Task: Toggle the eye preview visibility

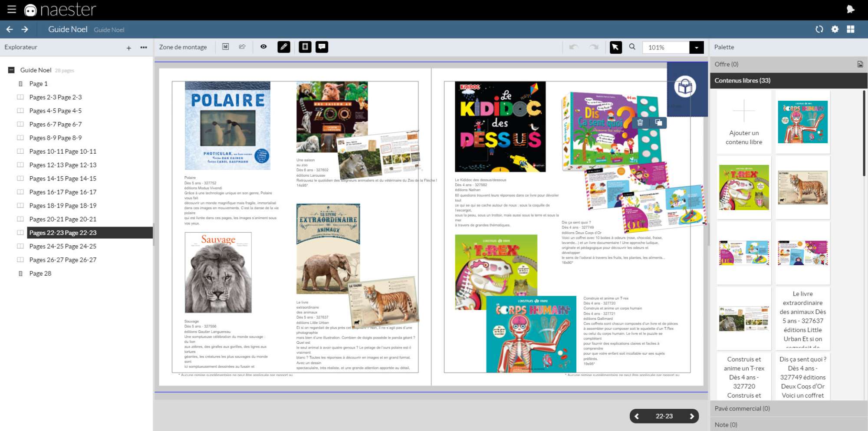Action: point(263,47)
